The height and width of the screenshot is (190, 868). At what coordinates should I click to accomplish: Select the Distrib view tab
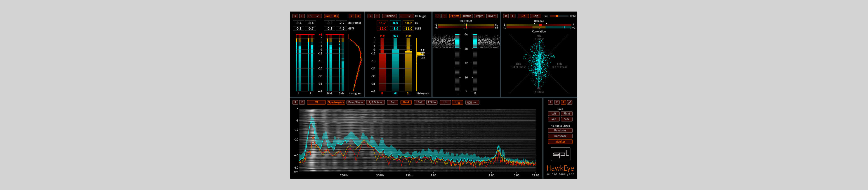pyautogui.click(x=467, y=16)
